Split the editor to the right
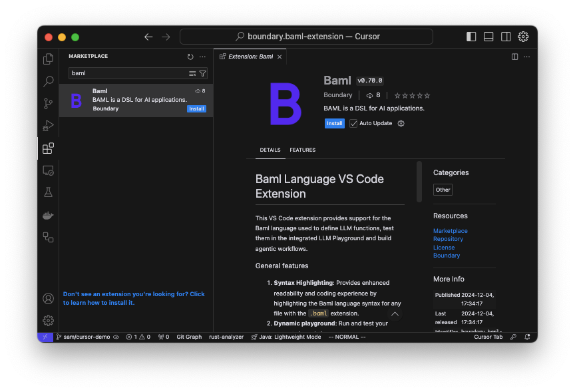 tap(515, 57)
